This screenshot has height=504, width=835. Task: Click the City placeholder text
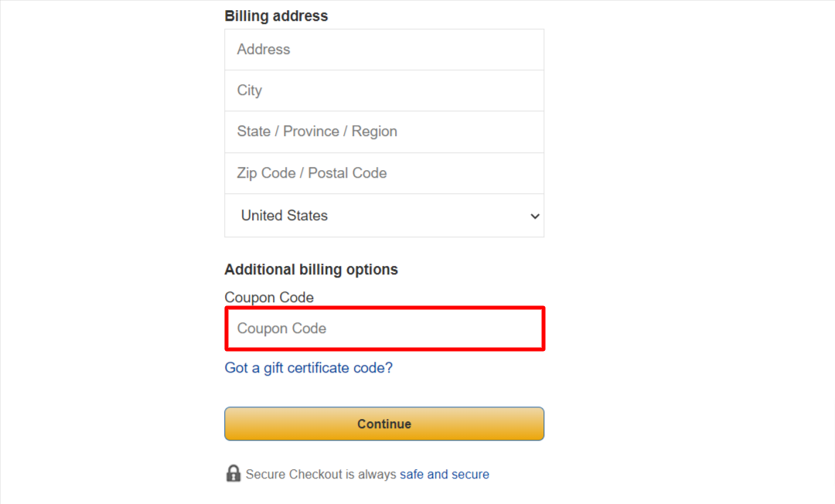pyautogui.click(x=250, y=90)
